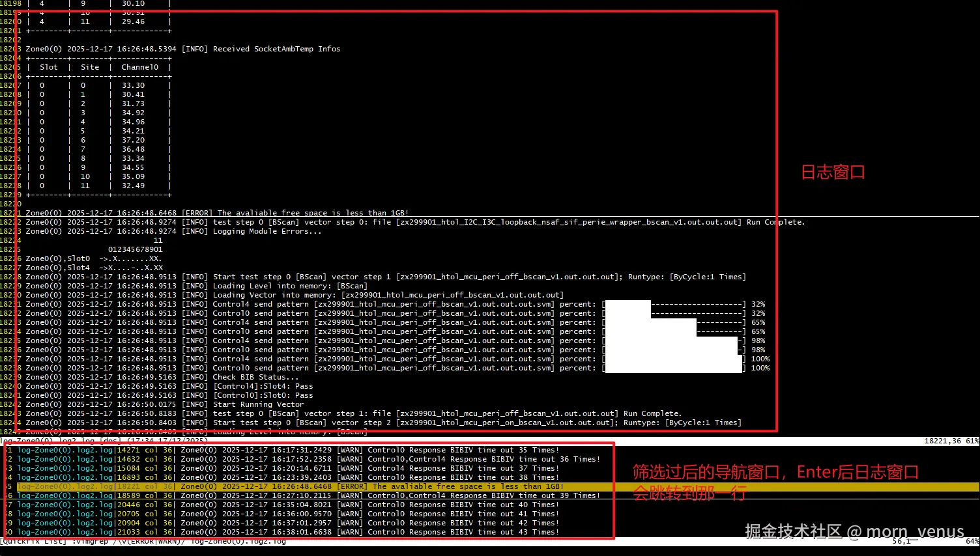
Task: Click the Channel0 value 31.73
Action: (x=133, y=104)
